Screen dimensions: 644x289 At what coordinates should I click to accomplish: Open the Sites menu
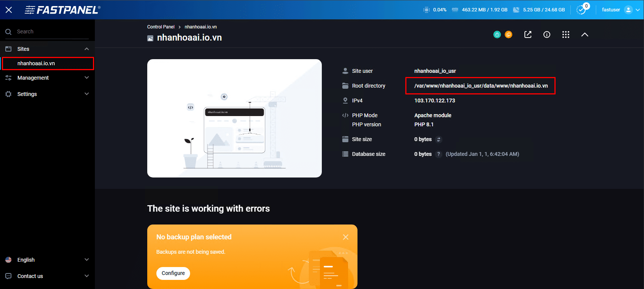(x=47, y=49)
